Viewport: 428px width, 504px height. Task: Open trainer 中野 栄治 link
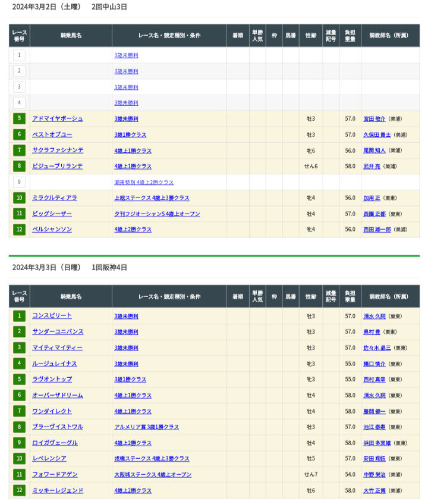(x=374, y=474)
